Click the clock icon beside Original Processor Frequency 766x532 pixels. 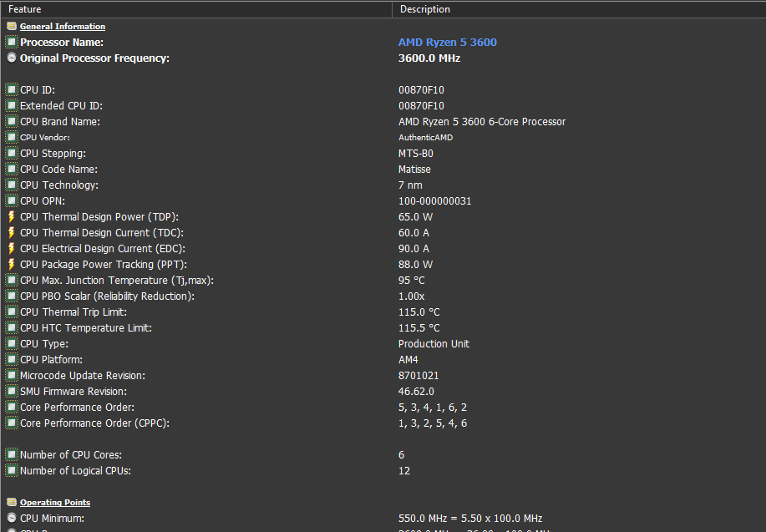pos(12,58)
